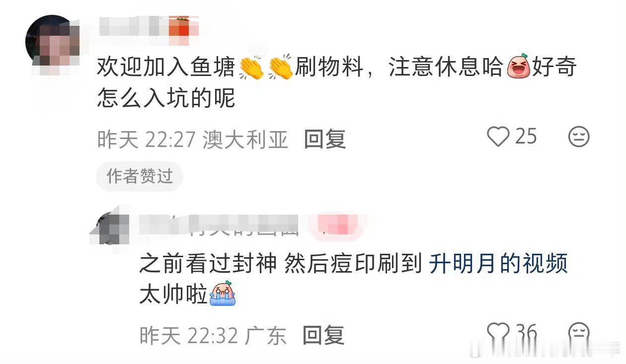Viewport: 626px width, 364px height.
Task: Tap the timestamp 昨天 22:32 广东
Action: coord(213,336)
